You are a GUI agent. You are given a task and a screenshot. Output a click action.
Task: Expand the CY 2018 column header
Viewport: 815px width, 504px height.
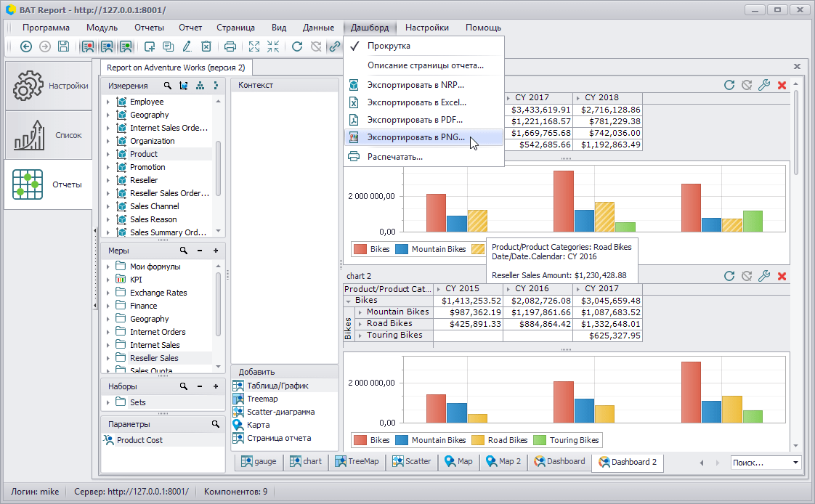pos(577,98)
